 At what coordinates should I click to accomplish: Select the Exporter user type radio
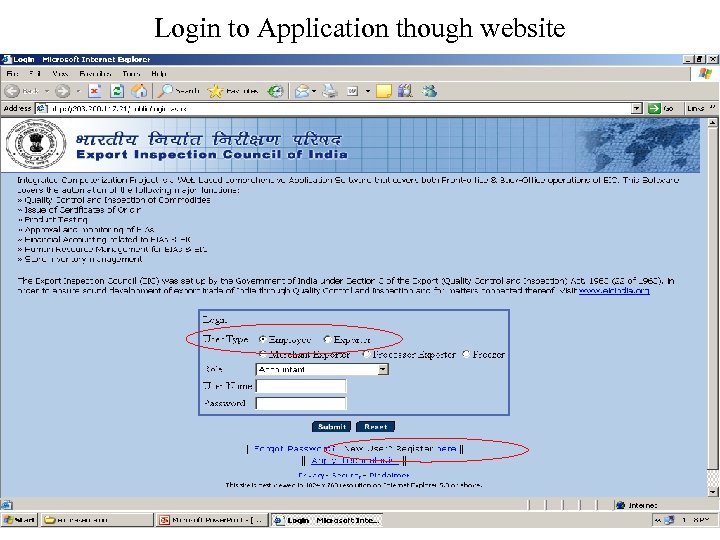tap(327, 339)
